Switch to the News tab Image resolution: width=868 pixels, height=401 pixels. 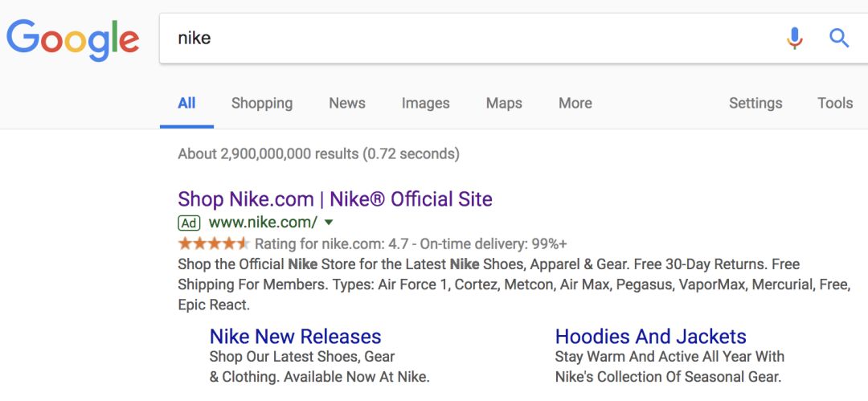[x=346, y=103]
